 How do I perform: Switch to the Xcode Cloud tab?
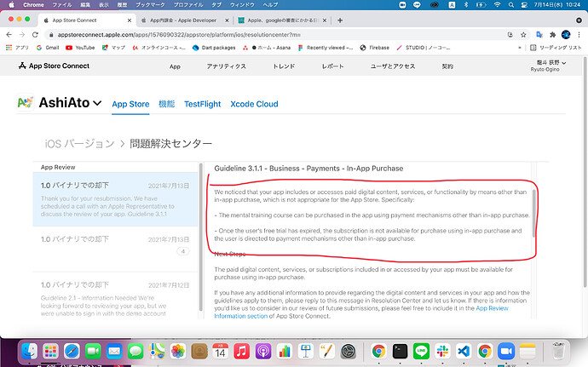(254, 104)
